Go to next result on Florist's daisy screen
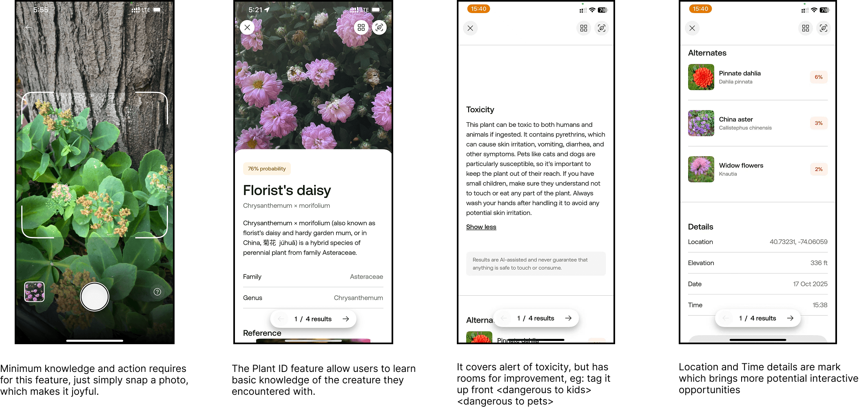 click(346, 319)
